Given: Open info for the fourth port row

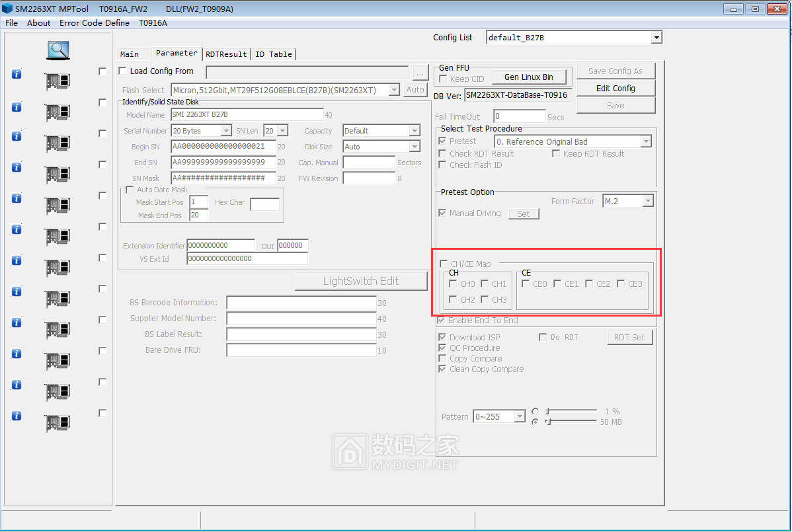Looking at the screenshot, I should pos(17,168).
